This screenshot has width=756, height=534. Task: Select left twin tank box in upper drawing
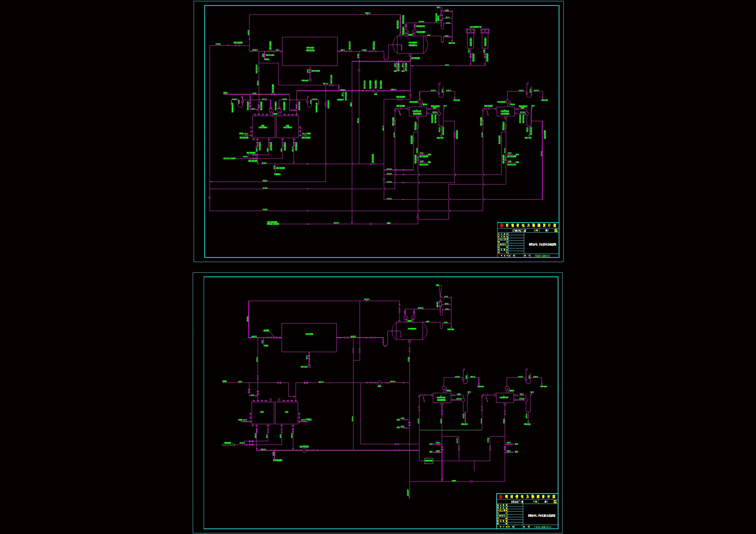tap(264, 127)
